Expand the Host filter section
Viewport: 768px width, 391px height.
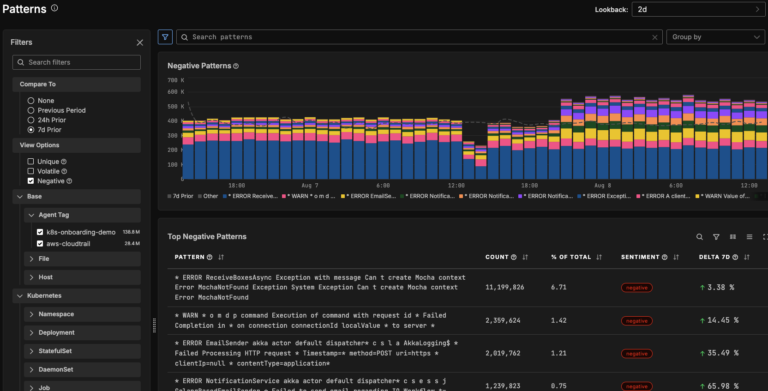click(82, 277)
